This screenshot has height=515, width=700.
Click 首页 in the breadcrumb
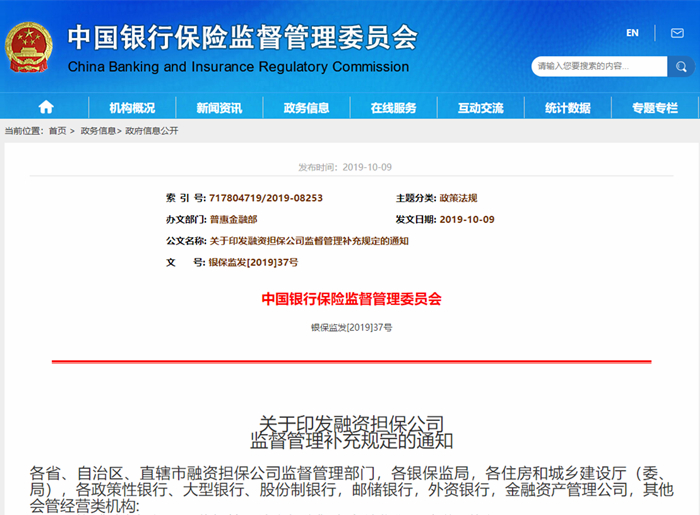(x=57, y=131)
